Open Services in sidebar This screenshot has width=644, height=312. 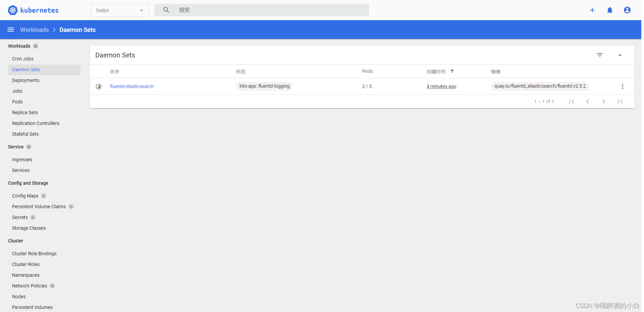click(x=21, y=170)
